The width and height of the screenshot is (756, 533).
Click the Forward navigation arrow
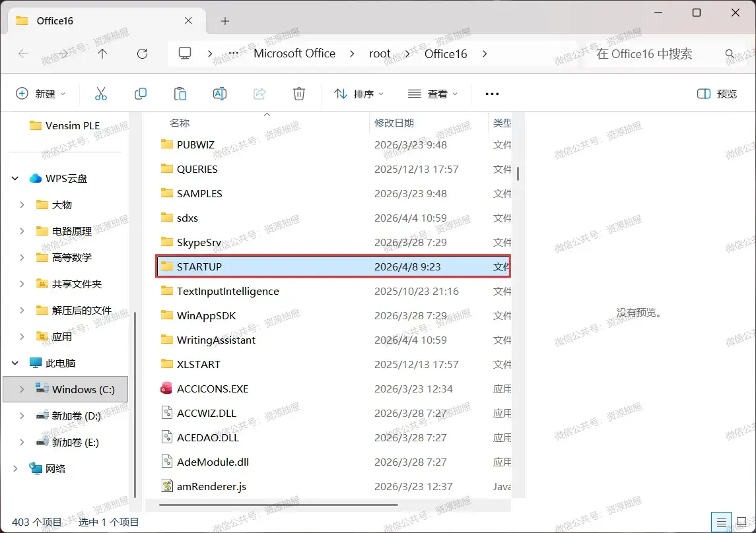click(63, 53)
